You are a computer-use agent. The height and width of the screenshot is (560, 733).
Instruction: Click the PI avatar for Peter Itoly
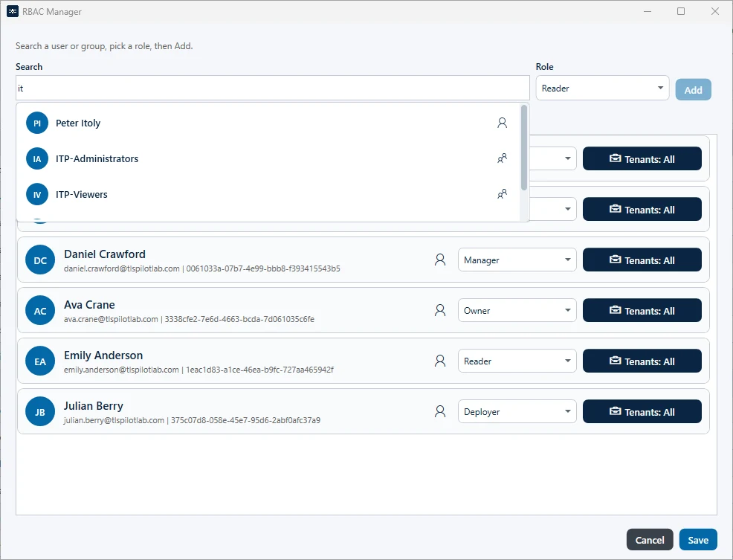pos(37,123)
